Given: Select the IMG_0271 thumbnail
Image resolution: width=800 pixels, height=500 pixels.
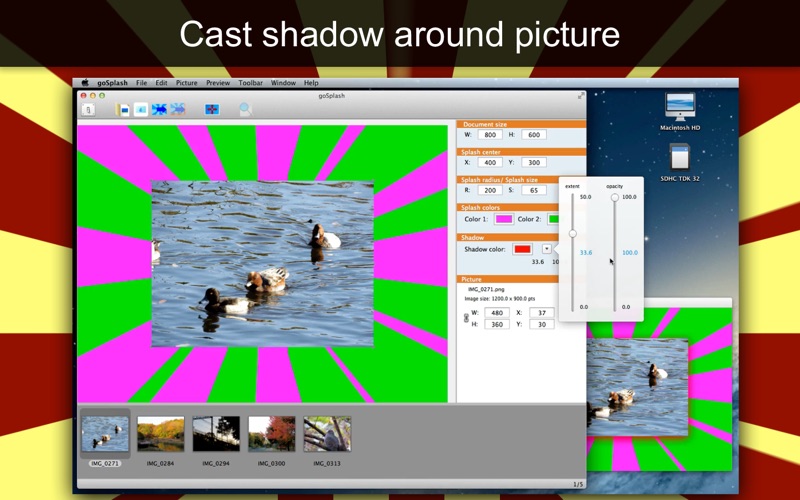Looking at the screenshot, I should [x=105, y=434].
